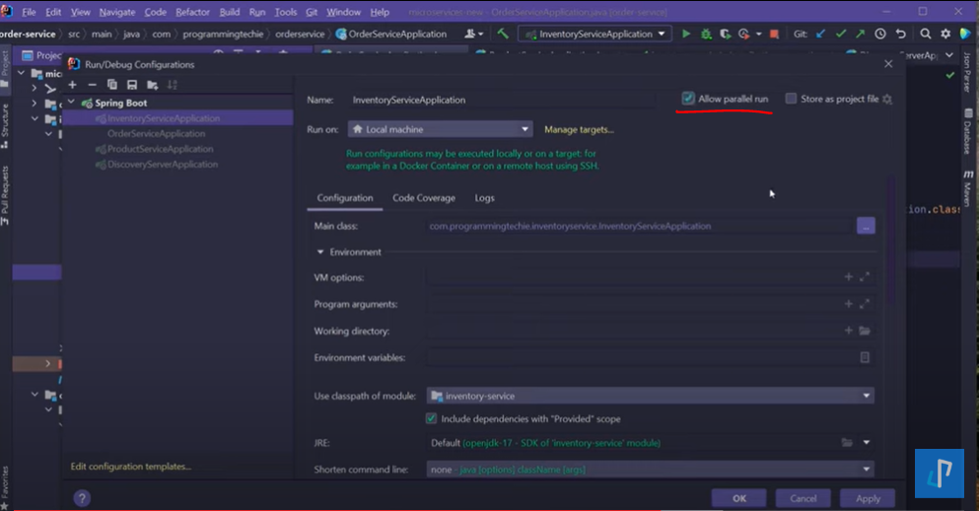Image resolution: width=980 pixels, height=511 pixels.
Task: Focus the Name input field
Action: 502,100
